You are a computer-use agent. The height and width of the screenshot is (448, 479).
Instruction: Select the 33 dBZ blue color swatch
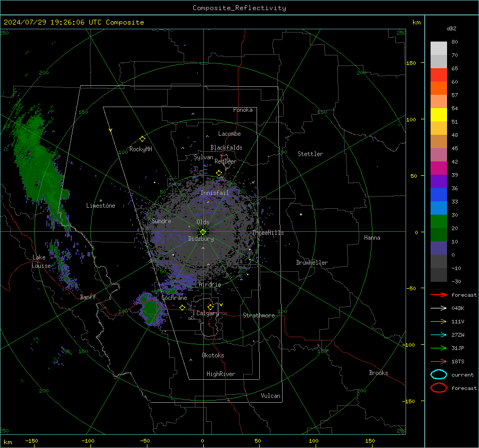pyautogui.click(x=439, y=195)
